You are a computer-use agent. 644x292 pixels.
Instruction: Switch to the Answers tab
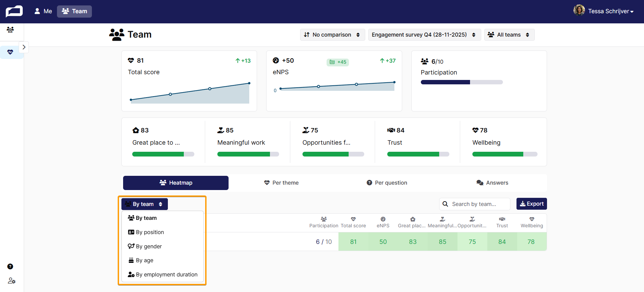492,183
